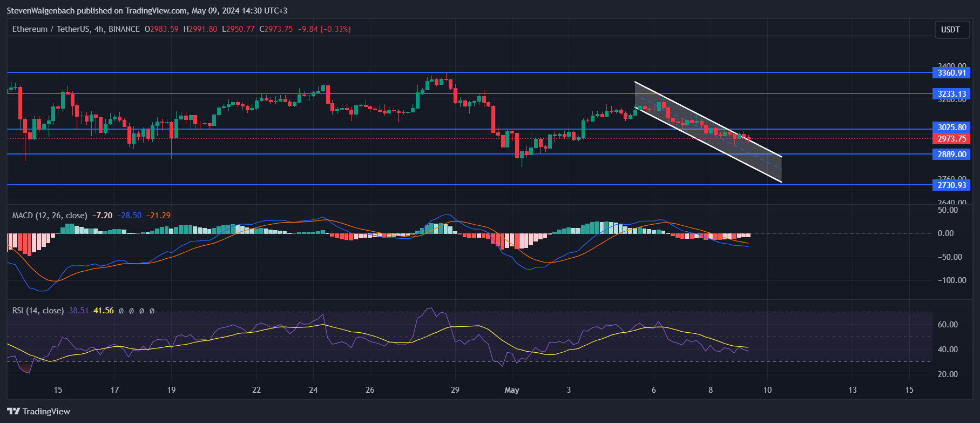The height and width of the screenshot is (423, 980).
Task: Click the MACD signal value -21.29
Action: [x=159, y=216]
